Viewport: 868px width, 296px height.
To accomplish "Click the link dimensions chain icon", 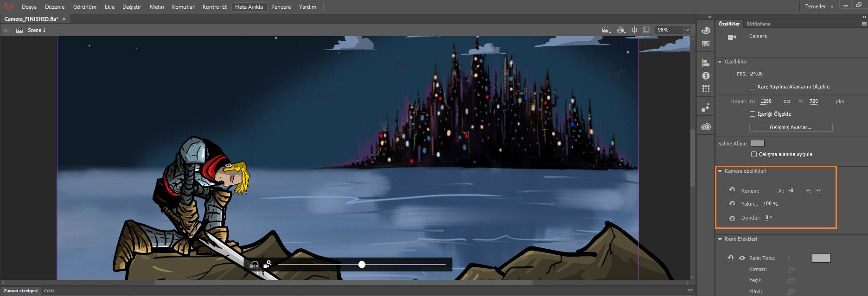I will (x=786, y=101).
